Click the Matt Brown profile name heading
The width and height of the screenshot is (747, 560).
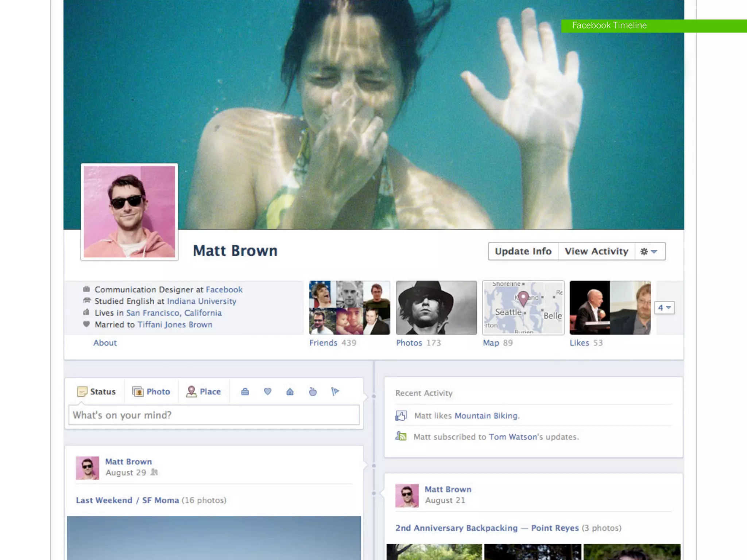point(235,251)
